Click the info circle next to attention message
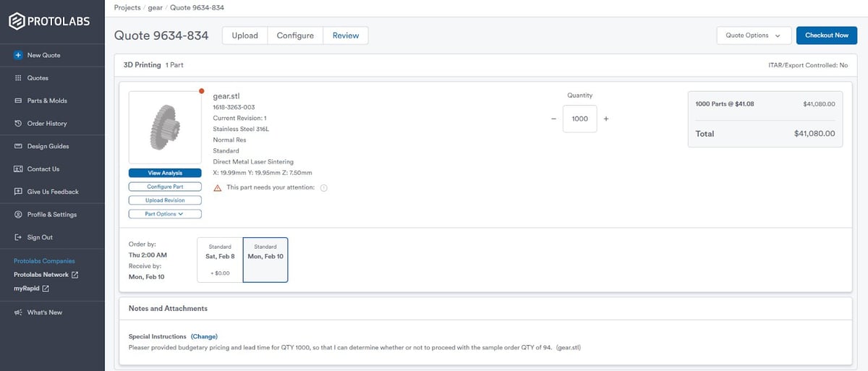 (323, 188)
